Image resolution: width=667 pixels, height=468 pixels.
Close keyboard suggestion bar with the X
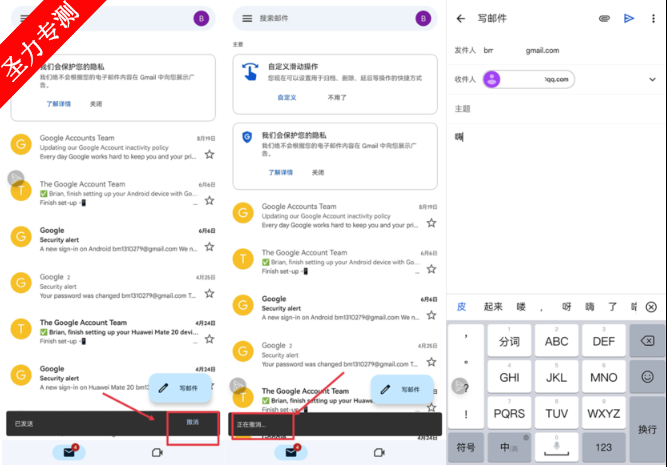[x=651, y=307]
